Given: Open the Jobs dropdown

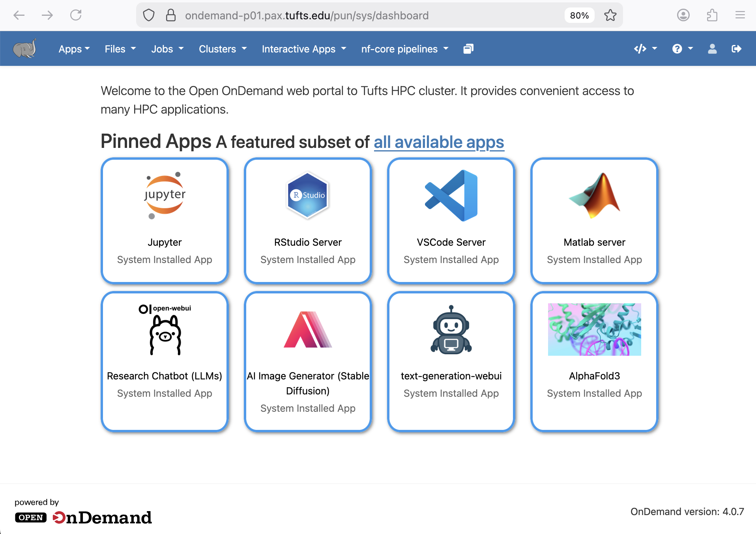Looking at the screenshot, I should [x=167, y=49].
